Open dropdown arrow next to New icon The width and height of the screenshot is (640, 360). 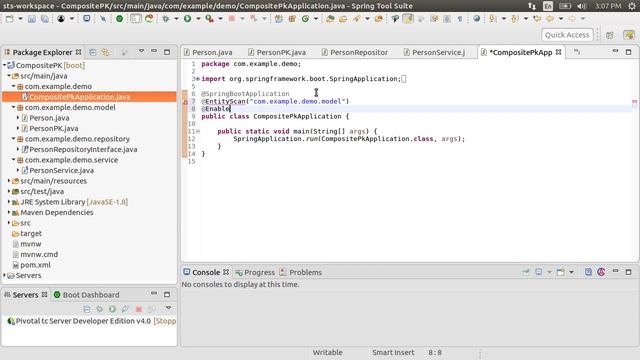20,19
